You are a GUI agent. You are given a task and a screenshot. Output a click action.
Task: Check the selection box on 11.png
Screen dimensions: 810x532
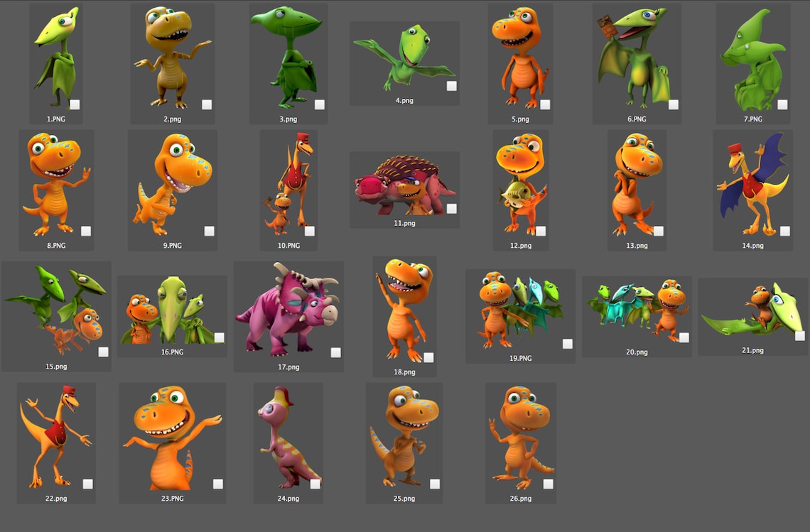pyautogui.click(x=451, y=207)
